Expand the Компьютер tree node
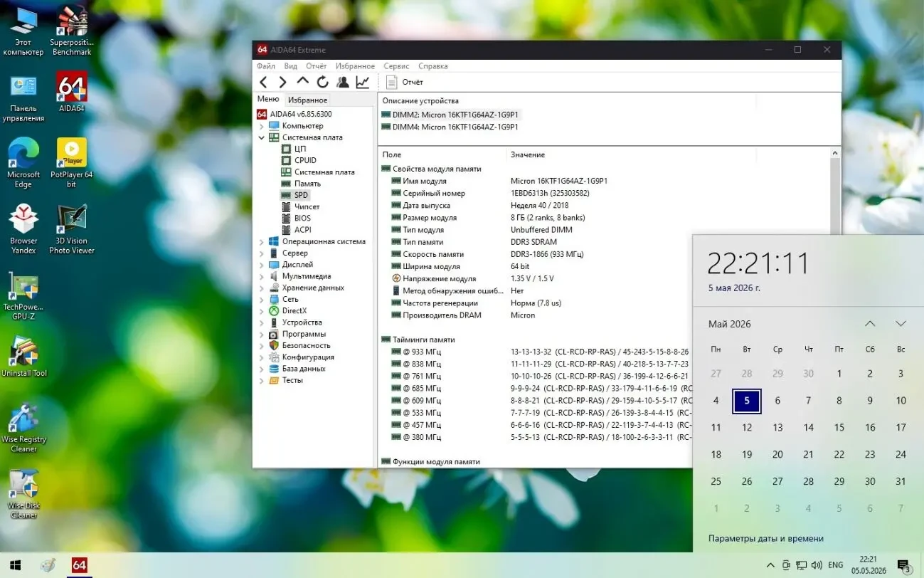The width and height of the screenshot is (924, 578). click(261, 126)
